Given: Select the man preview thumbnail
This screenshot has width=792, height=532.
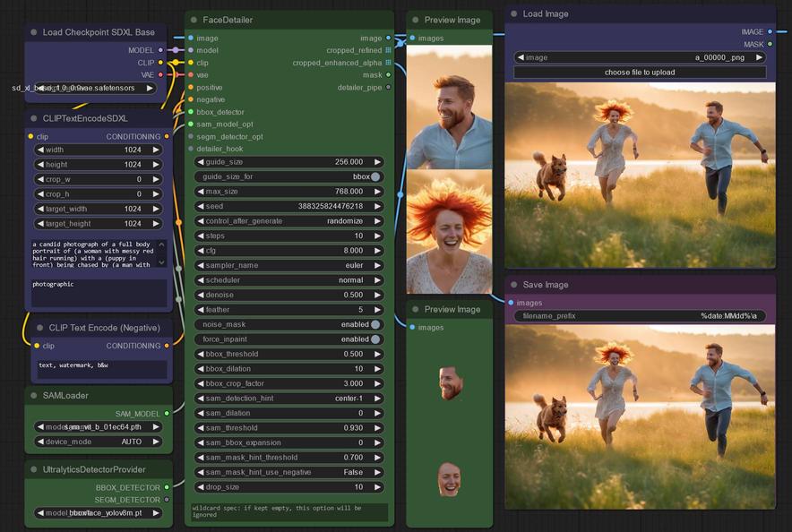Looking at the screenshot, I should pyautogui.click(x=449, y=107).
